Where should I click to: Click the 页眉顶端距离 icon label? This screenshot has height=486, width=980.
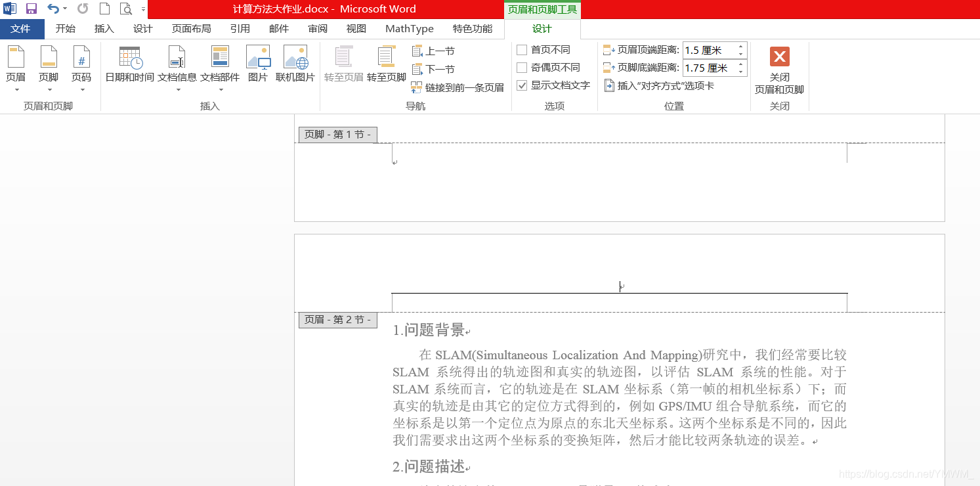[x=642, y=50]
